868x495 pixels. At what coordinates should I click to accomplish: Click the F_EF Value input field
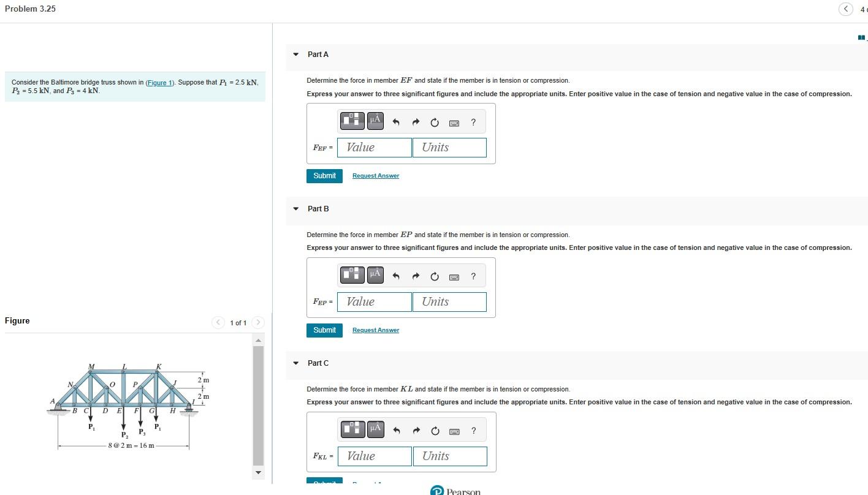pyautogui.click(x=375, y=148)
